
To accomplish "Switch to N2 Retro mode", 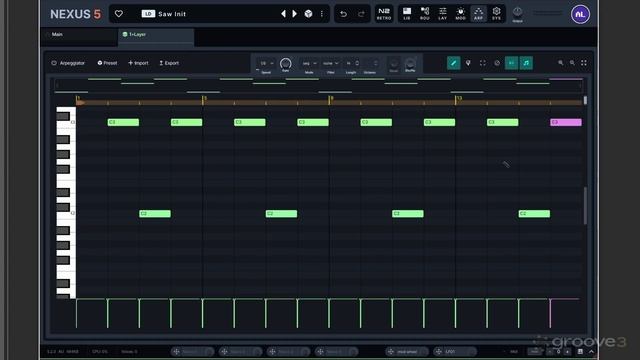I will tap(384, 13).
